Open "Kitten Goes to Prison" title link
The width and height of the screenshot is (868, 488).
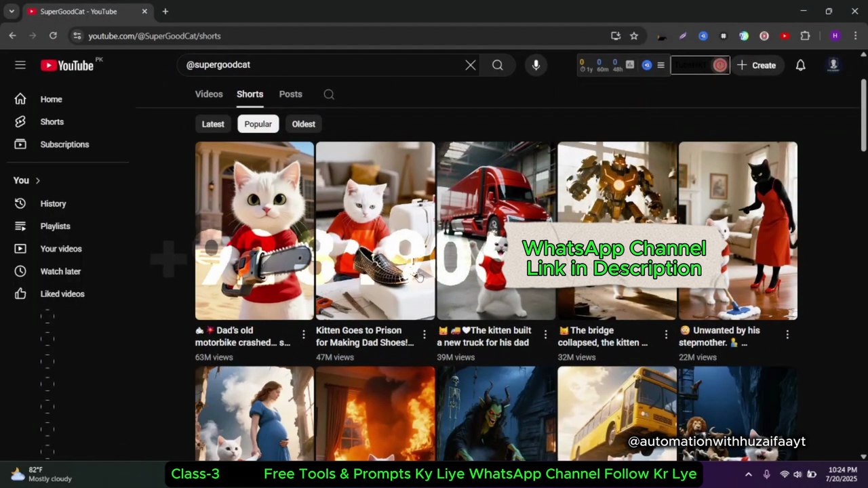click(x=365, y=337)
